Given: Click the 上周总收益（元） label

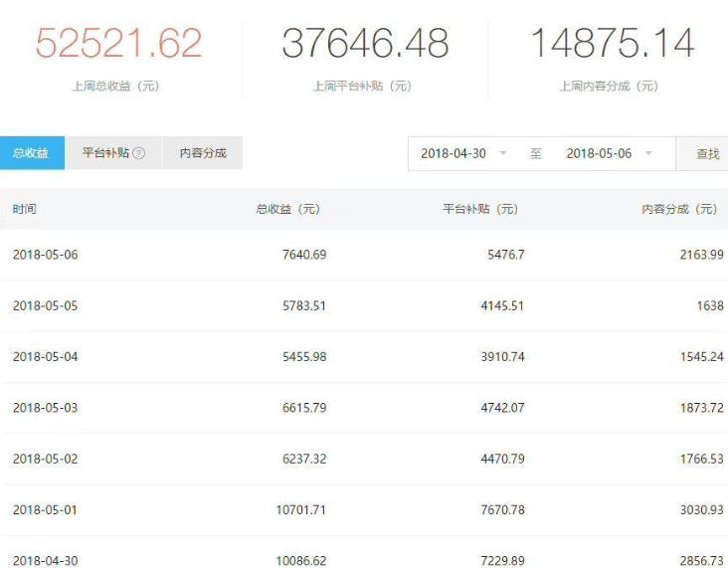Looking at the screenshot, I should (x=116, y=86).
